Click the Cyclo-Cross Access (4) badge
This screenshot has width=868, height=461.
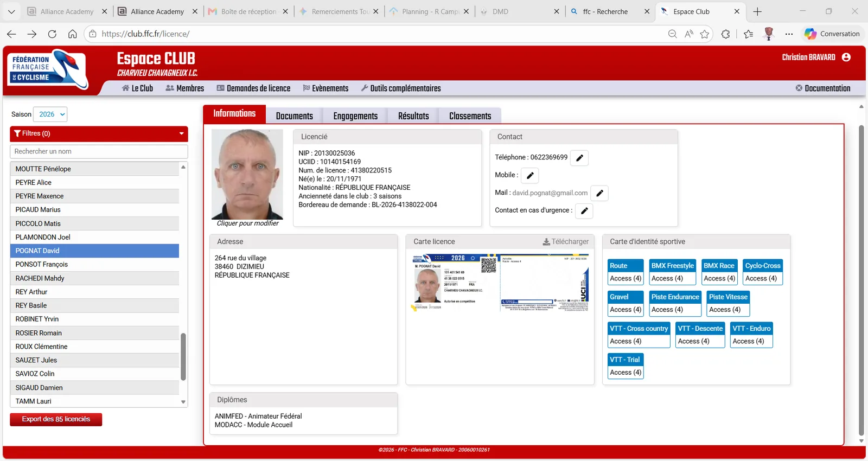[763, 272]
